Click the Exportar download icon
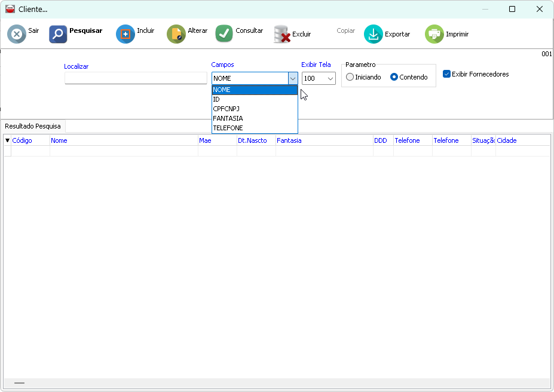This screenshot has height=392, width=554. pyautogui.click(x=374, y=34)
